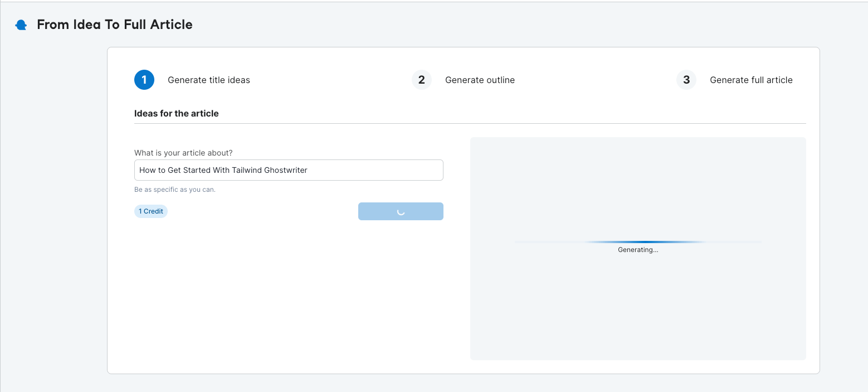Click the "Ideas for the article" section heading
Viewport: 868px width, 392px height.
(x=177, y=113)
